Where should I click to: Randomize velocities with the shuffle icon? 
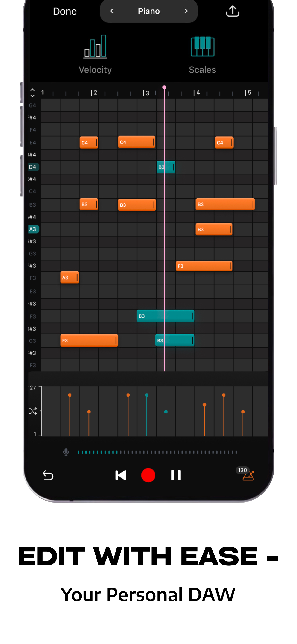click(33, 411)
